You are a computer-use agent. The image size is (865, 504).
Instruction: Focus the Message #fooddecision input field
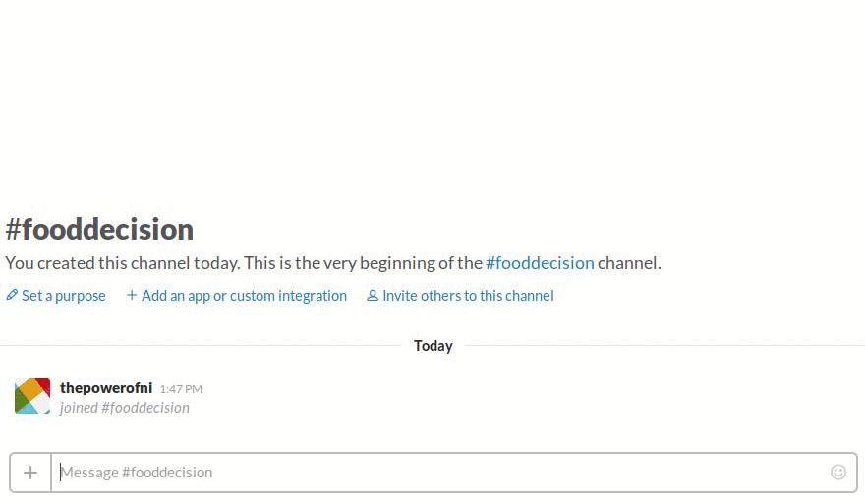(x=442, y=473)
